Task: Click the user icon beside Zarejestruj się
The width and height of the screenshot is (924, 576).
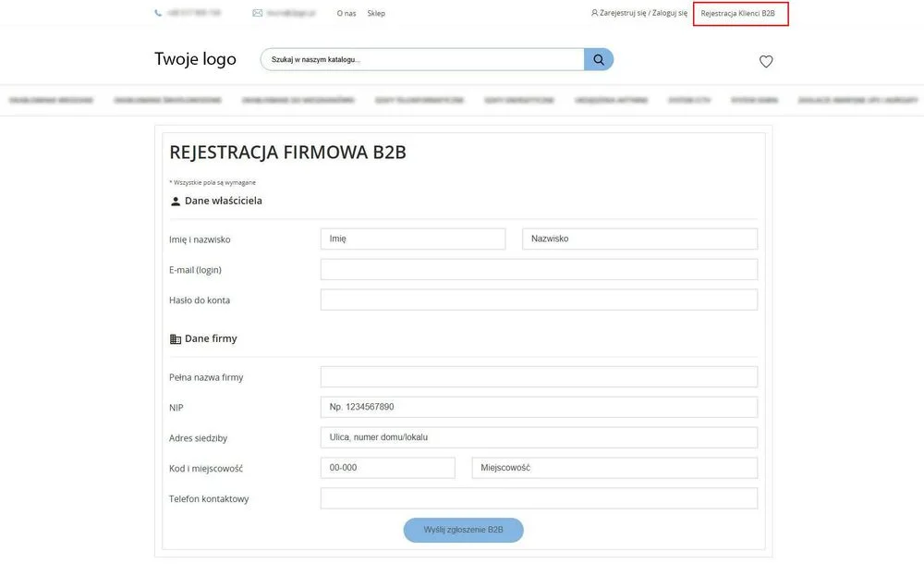Action: [x=594, y=13]
